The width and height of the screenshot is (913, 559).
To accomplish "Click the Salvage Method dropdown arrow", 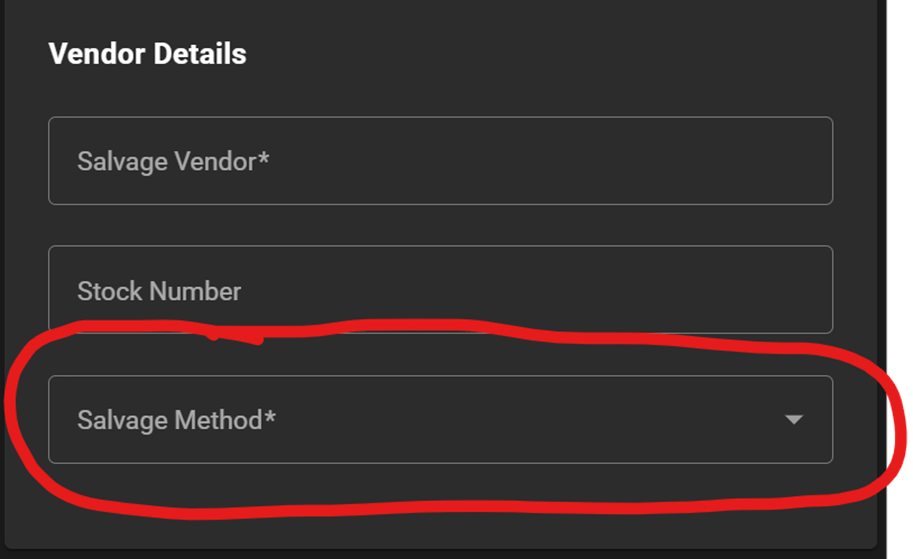I will [x=794, y=420].
